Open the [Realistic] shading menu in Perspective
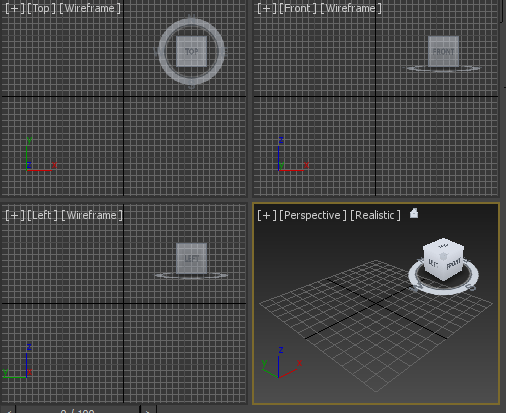The image size is (506, 413). [x=375, y=215]
